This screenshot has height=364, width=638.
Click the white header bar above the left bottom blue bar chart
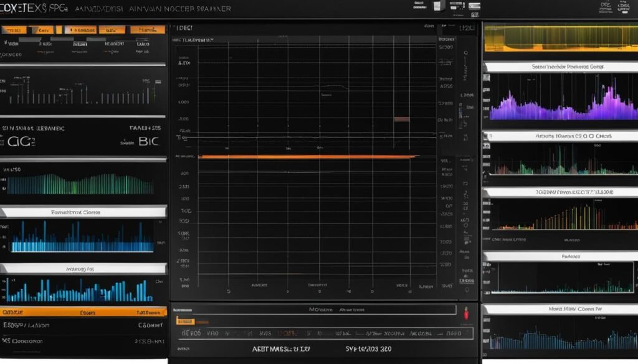84,269
